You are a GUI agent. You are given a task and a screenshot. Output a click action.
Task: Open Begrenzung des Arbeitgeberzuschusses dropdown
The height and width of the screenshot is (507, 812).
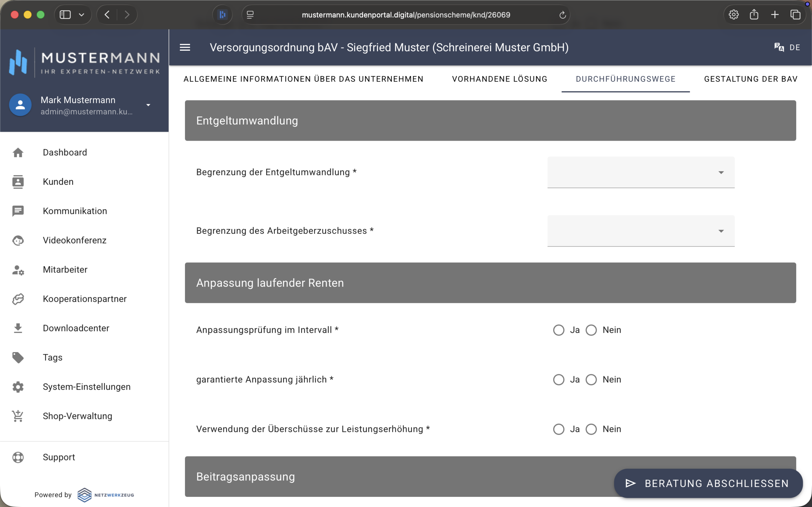640,231
